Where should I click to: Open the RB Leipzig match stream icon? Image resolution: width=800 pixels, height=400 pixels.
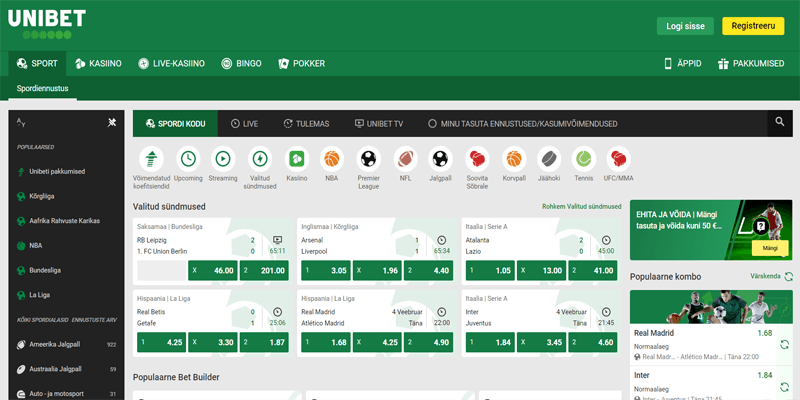(277, 240)
